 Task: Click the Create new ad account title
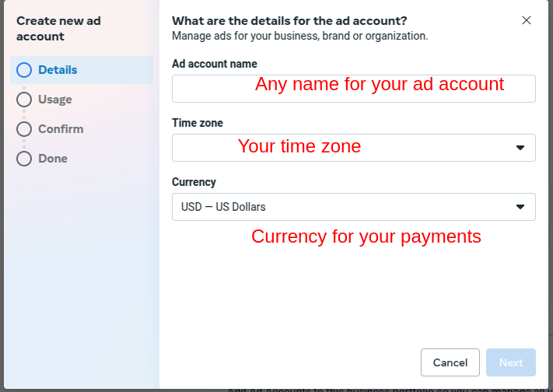[58, 29]
